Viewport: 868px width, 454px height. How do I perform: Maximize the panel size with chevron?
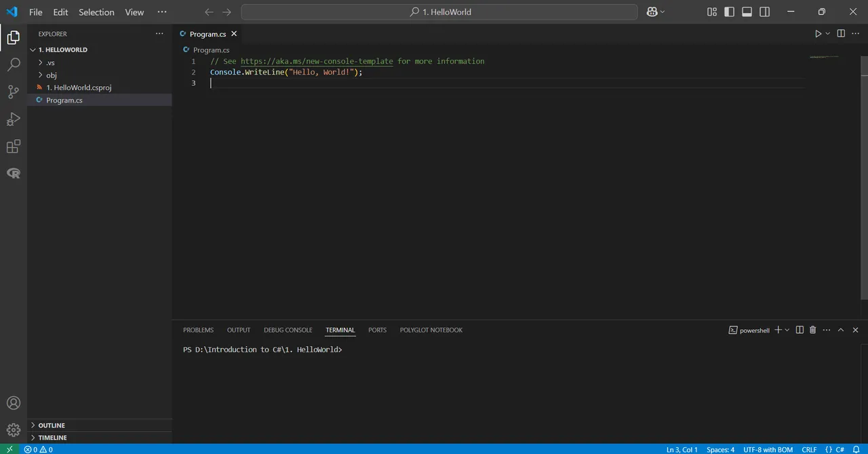tap(841, 330)
